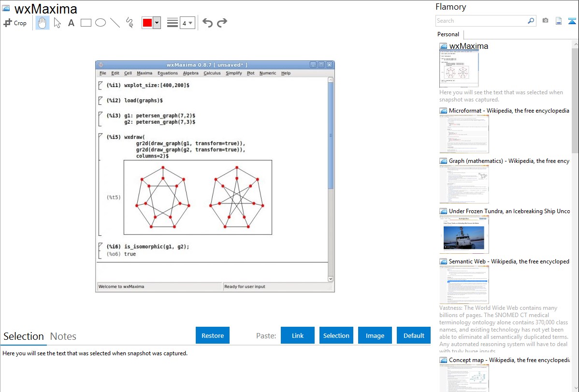Click the line thickness icon

point(173,23)
